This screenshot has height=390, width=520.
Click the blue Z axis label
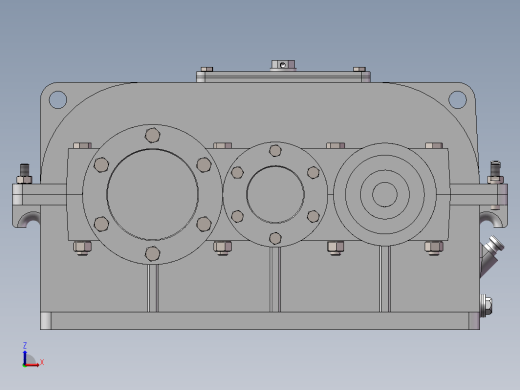point(25,345)
